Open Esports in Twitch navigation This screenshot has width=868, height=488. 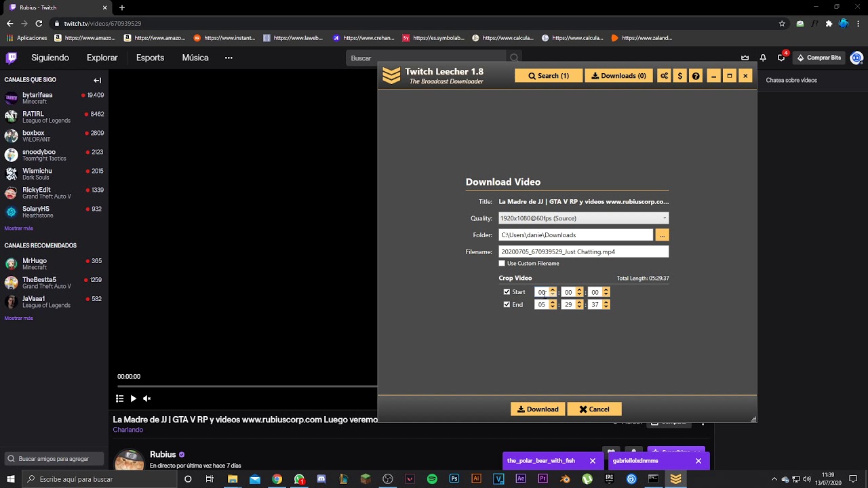tap(150, 58)
